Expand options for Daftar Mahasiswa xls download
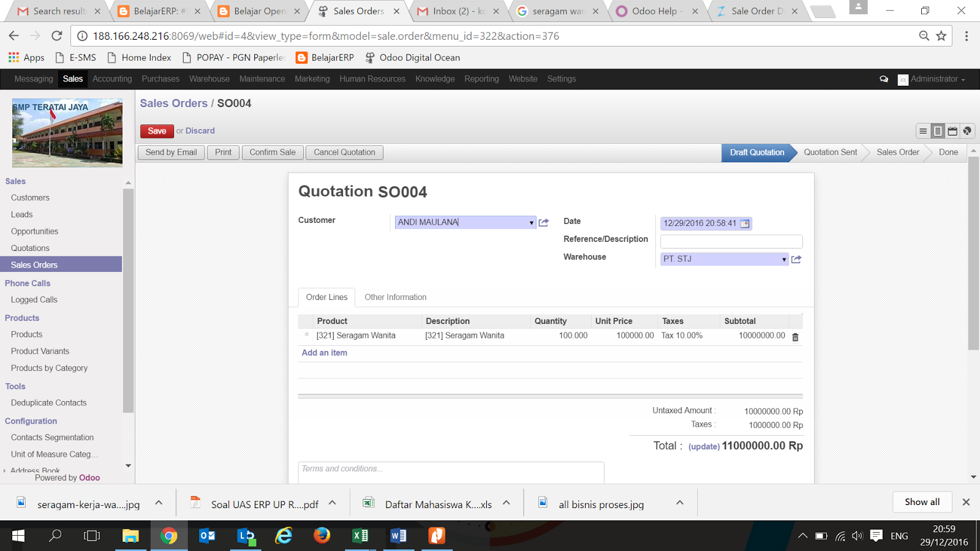 click(x=507, y=503)
